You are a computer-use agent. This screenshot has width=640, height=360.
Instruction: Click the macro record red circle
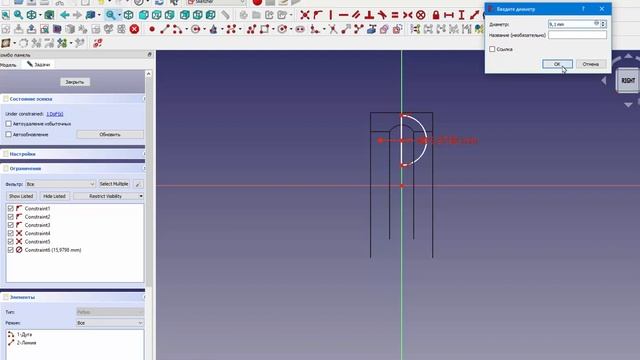coord(257,2)
